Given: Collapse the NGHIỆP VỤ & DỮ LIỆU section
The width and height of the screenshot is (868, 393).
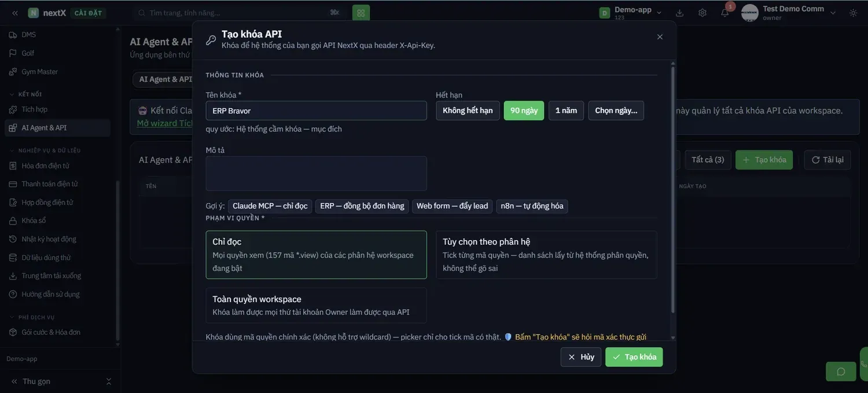Looking at the screenshot, I should pyautogui.click(x=45, y=150).
